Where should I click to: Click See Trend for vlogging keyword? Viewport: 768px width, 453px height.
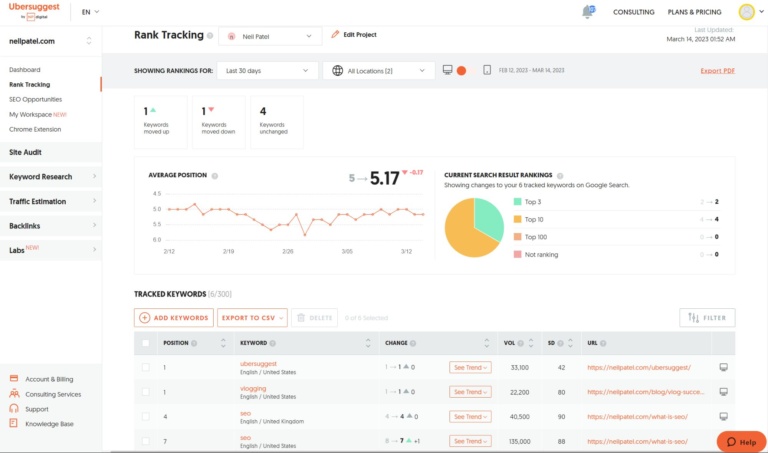(470, 392)
